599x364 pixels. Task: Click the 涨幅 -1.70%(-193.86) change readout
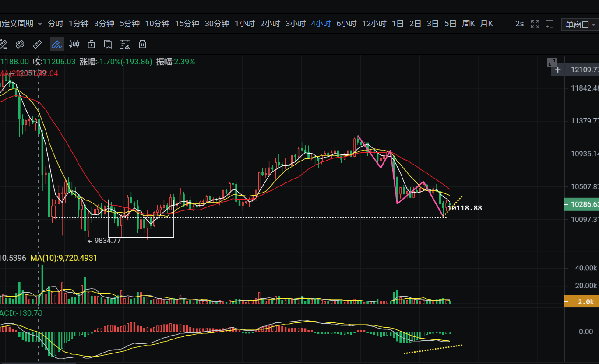click(116, 62)
